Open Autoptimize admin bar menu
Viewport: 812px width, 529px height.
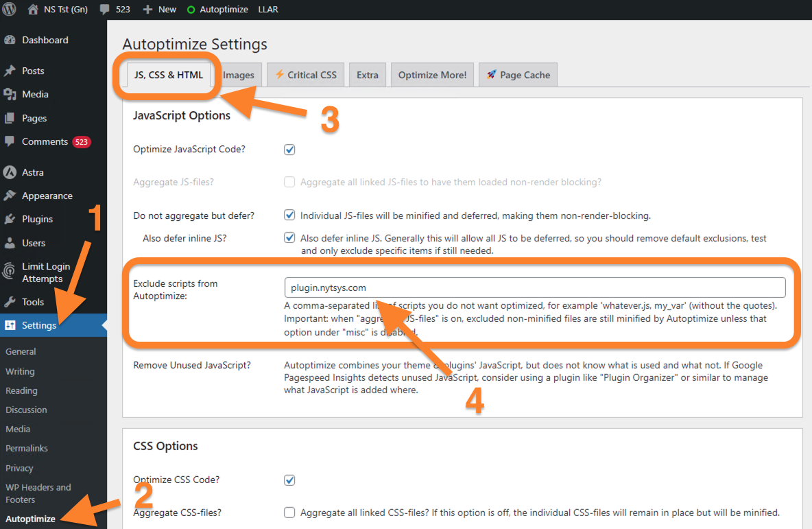point(217,10)
